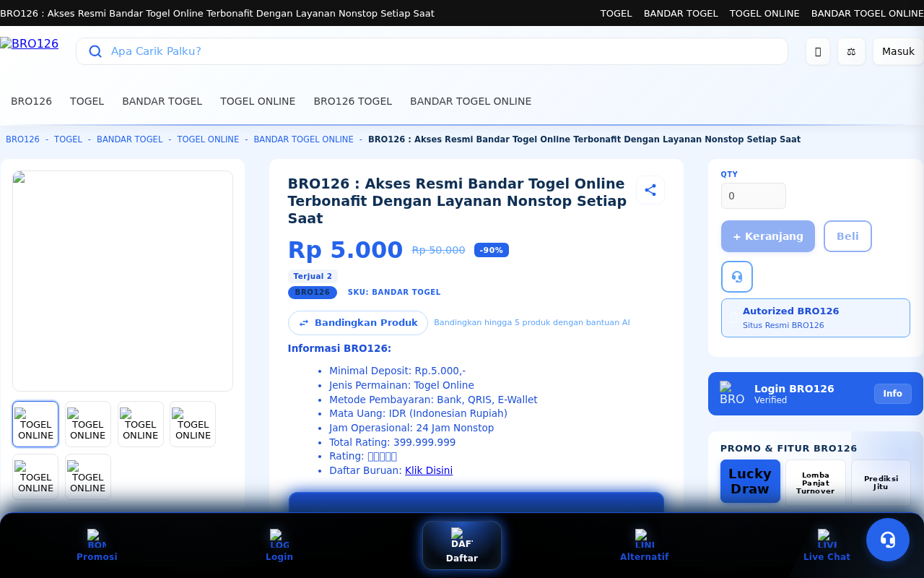Click the BRO126 brand tag pill
The height and width of the screenshot is (578, 924).
point(313,293)
